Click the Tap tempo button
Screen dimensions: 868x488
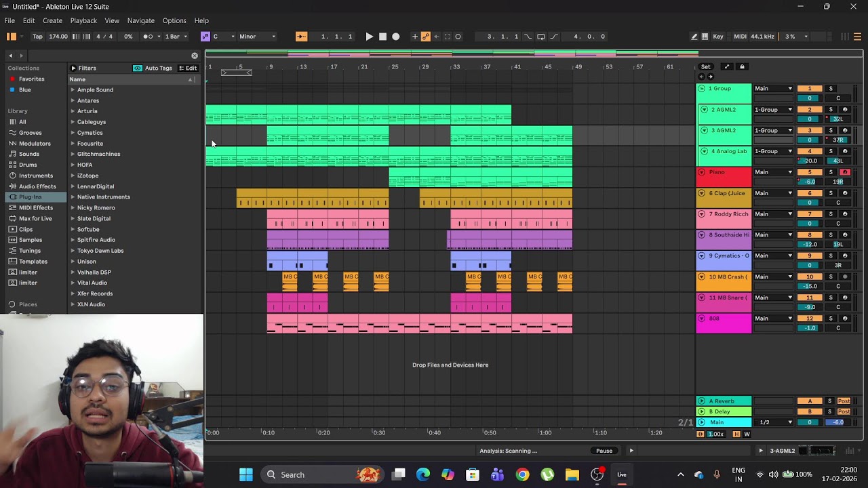point(37,37)
